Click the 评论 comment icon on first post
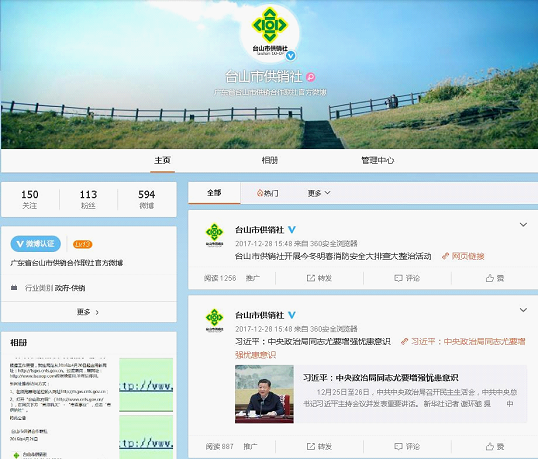 point(398,278)
